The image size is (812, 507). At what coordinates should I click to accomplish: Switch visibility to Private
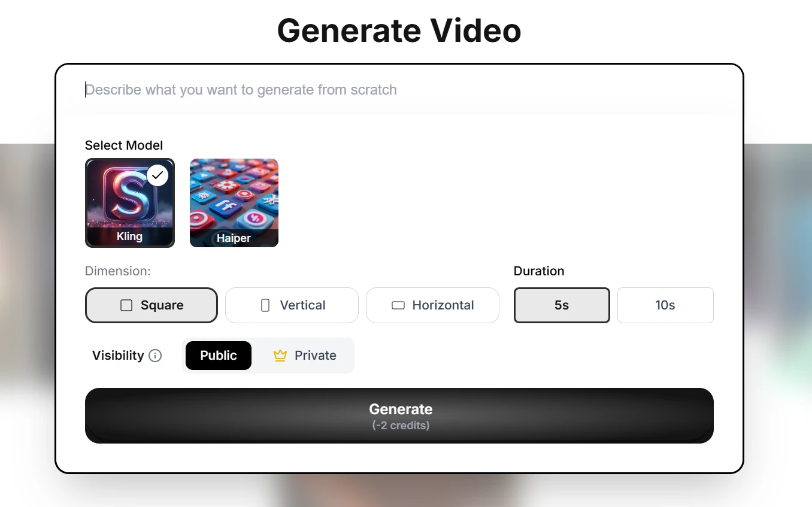(x=304, y=356)
